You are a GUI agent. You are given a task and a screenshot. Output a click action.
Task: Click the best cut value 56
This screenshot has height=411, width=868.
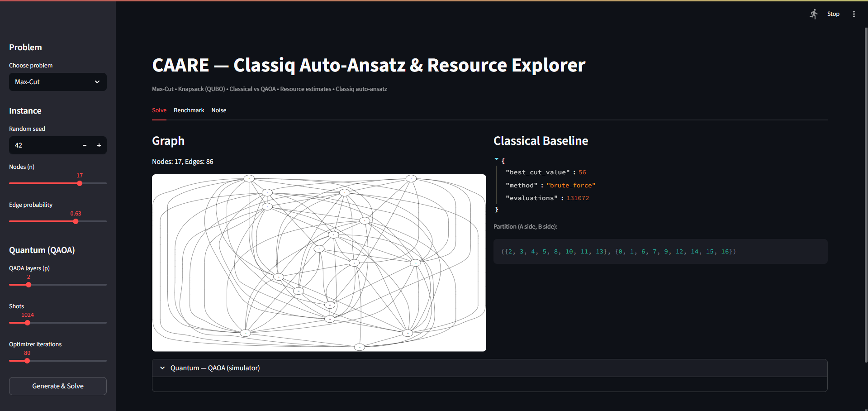(582, 172)
